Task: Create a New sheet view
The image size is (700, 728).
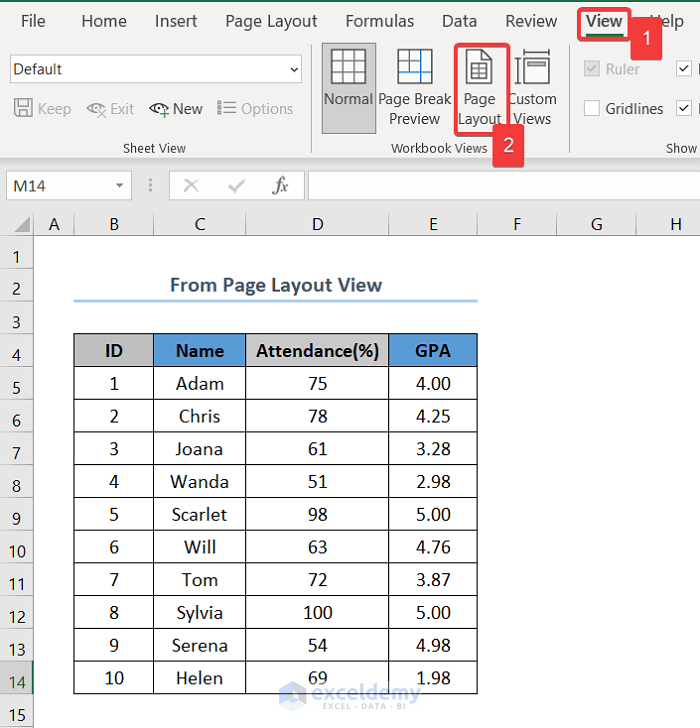Action: [x=176, y=109]
